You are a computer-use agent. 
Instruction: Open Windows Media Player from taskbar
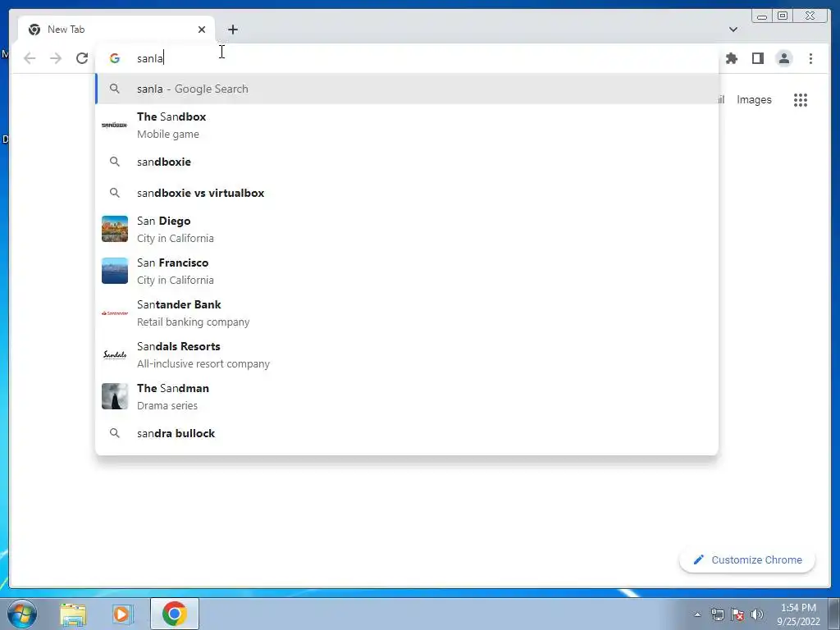[122, 614]
